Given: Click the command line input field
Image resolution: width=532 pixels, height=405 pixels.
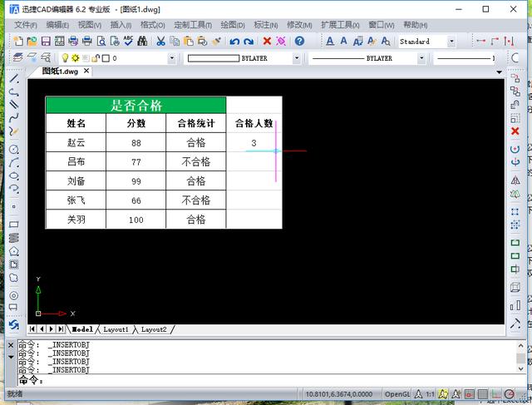Looking at the screenshot, I should [272, 380].
